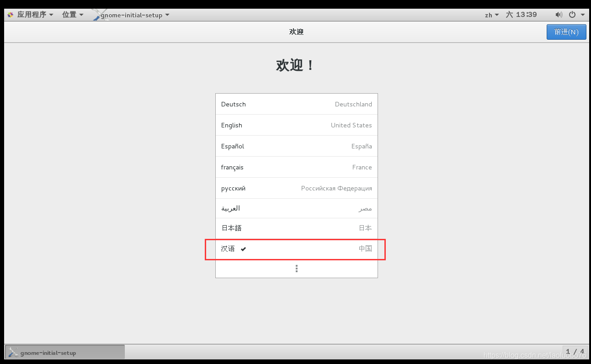Click the volume speaker icon

(x=559, y=15)
